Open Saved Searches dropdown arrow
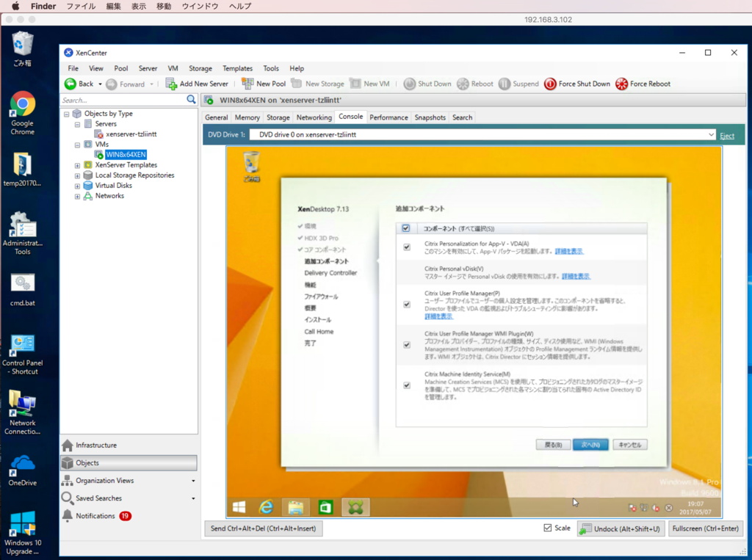 193,498
